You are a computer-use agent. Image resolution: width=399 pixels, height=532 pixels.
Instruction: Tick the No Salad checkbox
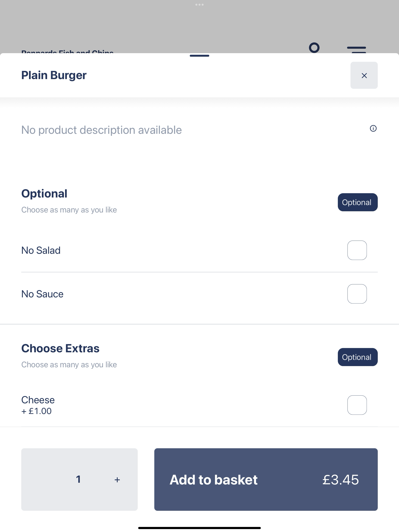(x=357, y=250)
